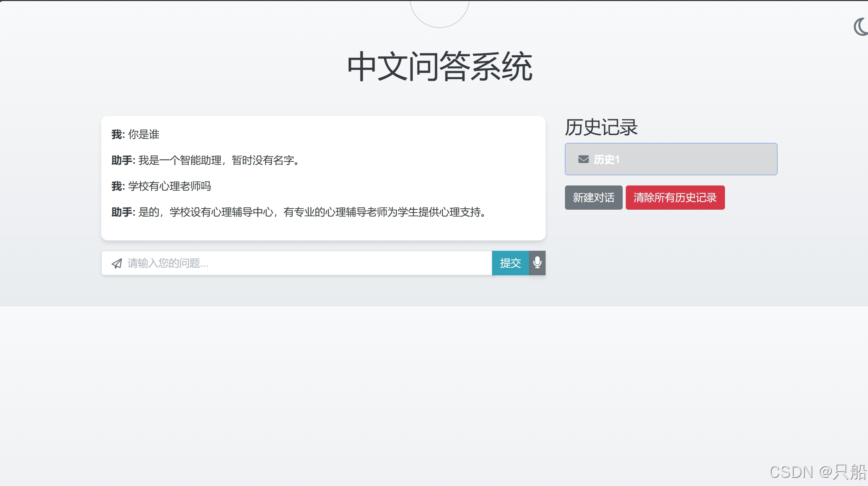
Task: Click the CSDN @只船 watermark
Action: tap(818, 472)
